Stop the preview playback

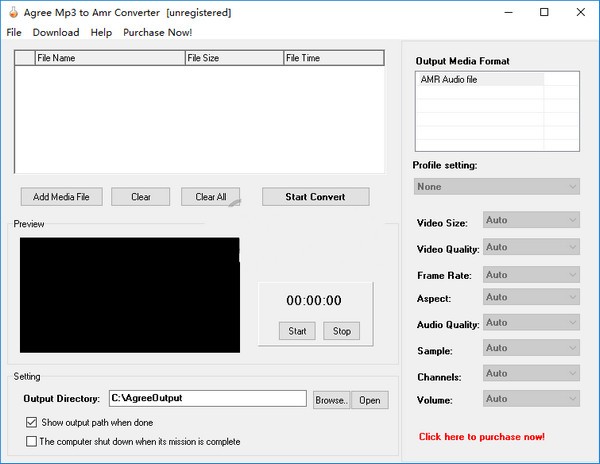pos(341,331)
